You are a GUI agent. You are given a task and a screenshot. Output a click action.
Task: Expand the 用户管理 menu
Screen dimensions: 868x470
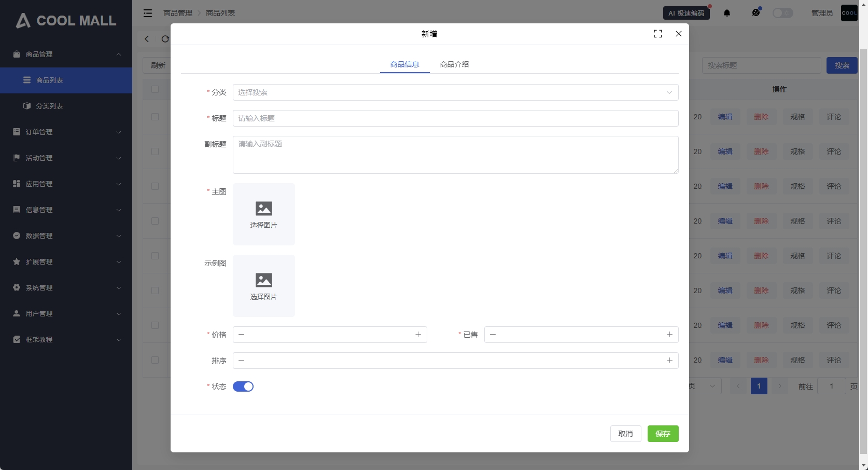[x=66, y=314]
